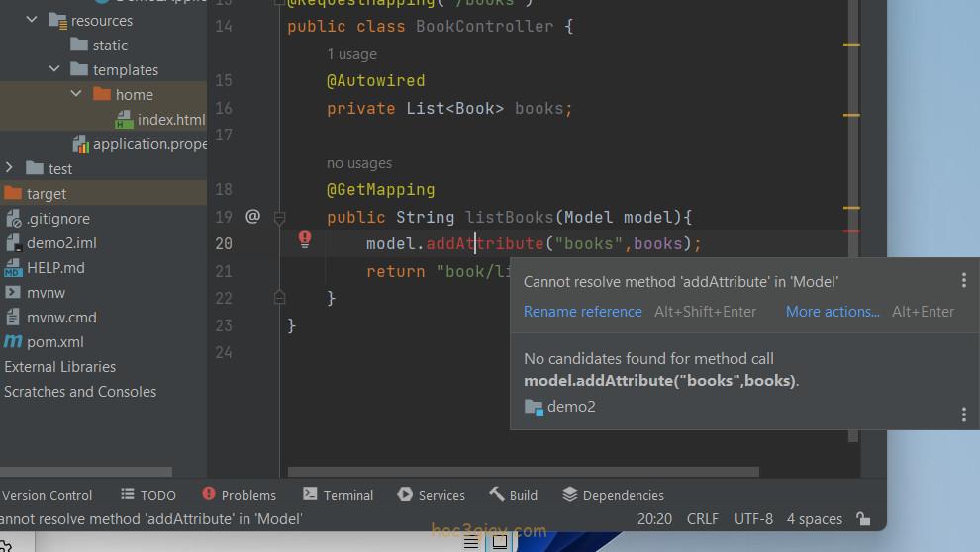Click the red error bulb on line 20

point(305,238)
